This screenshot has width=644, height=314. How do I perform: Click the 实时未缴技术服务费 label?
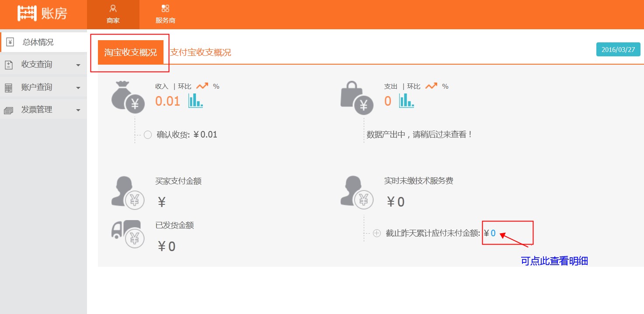[x=419, y=181]
